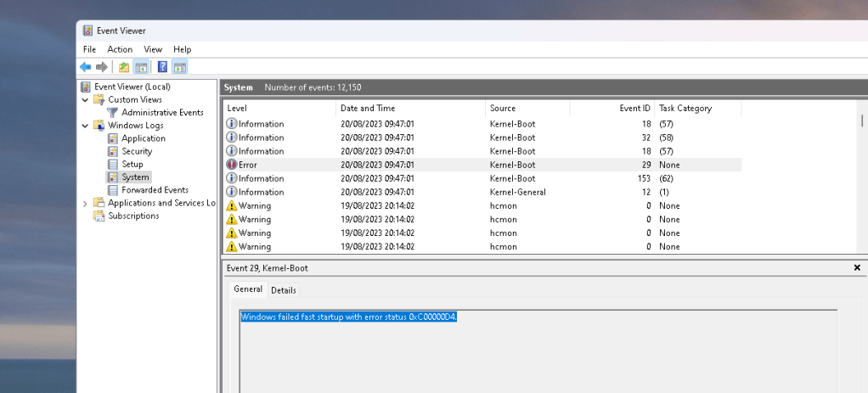Click Event ID 12 cell
The image size is (868, 393).
coord(646,192)
